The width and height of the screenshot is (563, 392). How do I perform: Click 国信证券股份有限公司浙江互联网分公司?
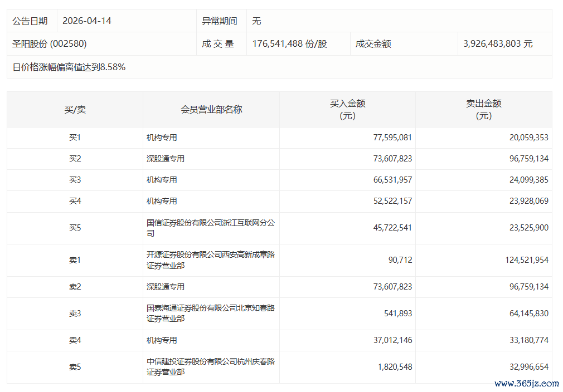pyautogui.click(x=210, y=228)
